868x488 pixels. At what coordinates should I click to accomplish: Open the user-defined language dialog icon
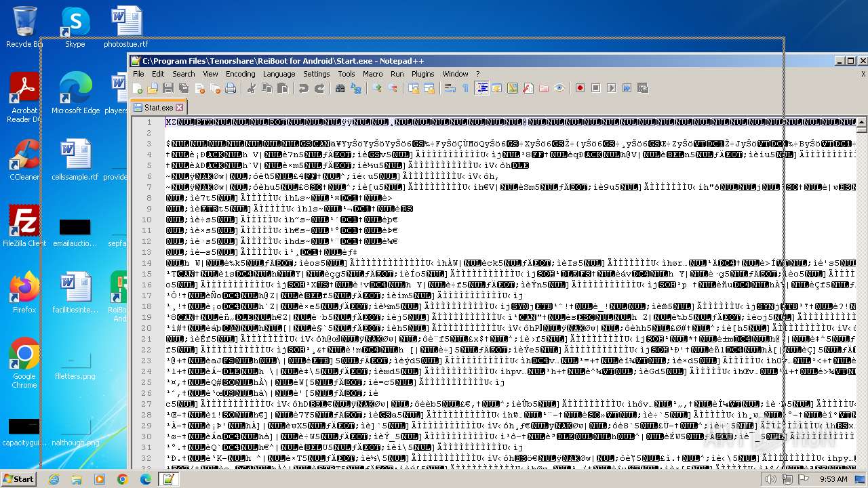tap(497, 88)
